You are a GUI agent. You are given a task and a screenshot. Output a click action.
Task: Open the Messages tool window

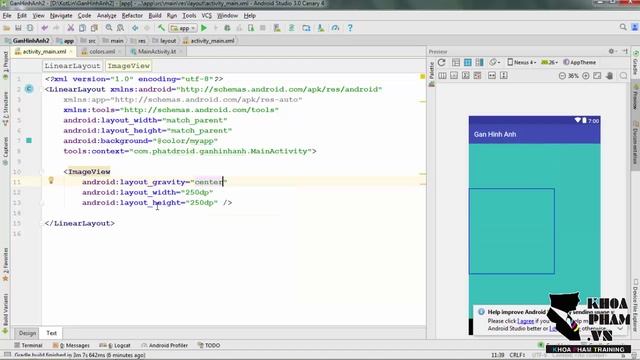point(71,345)
